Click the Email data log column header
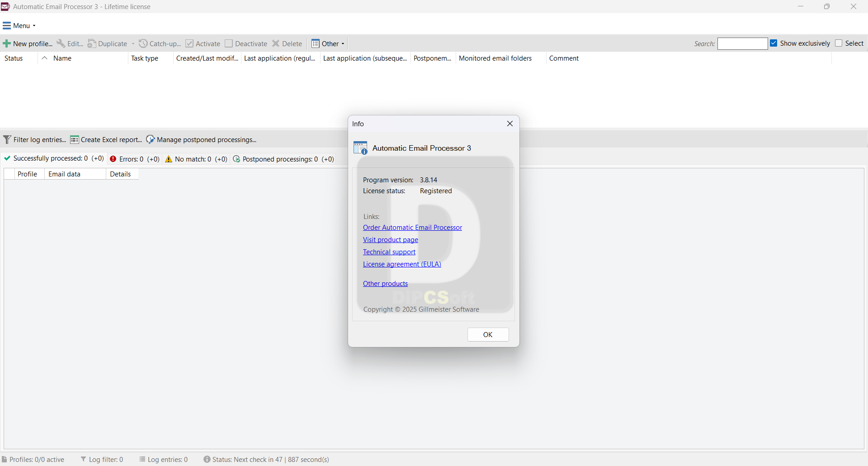The image size is (868, 466). 75,174
